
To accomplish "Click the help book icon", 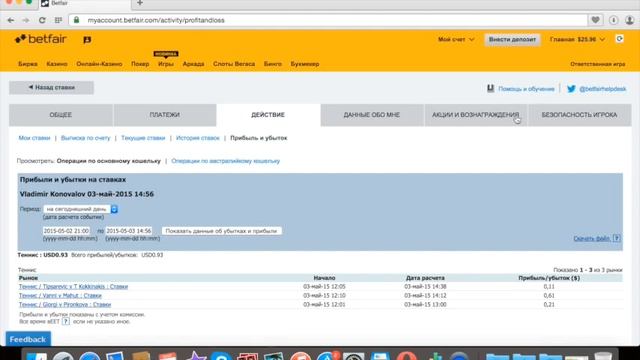I will [x=491, y=88].
